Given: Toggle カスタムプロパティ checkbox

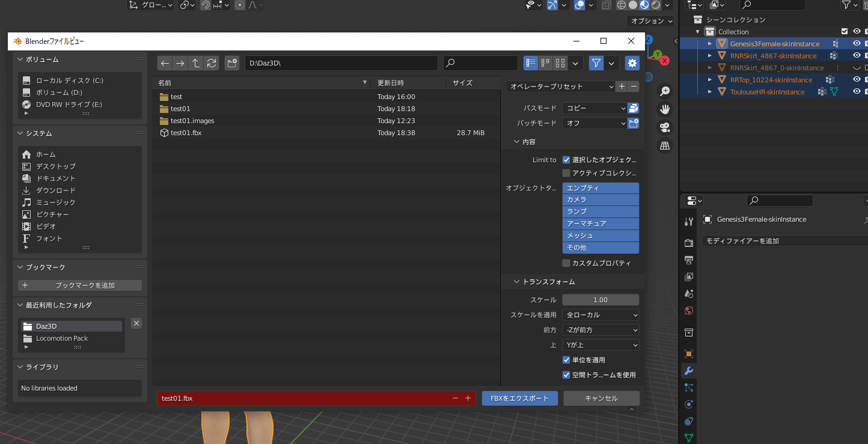Looking at the screenshot, I should coord(566,263).
